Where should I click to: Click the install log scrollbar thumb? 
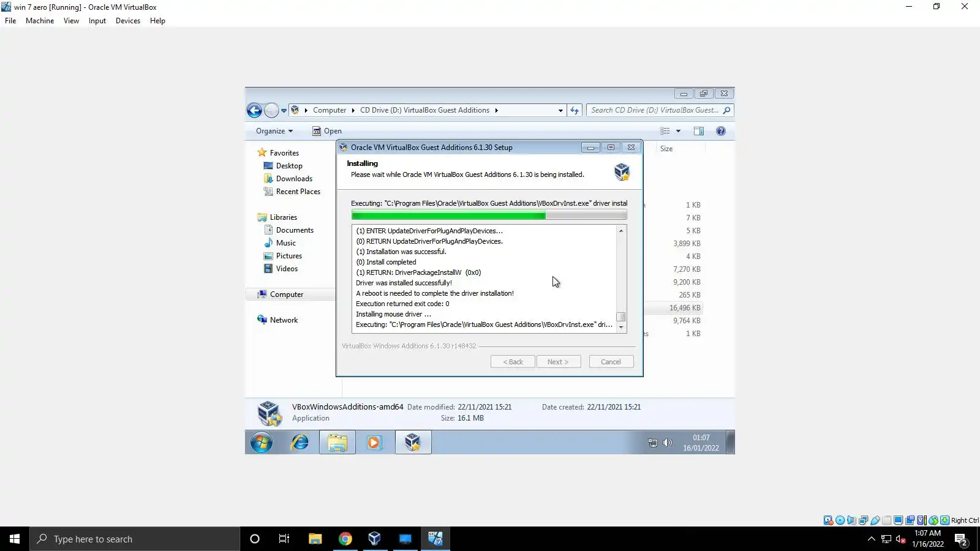(621, 317)
